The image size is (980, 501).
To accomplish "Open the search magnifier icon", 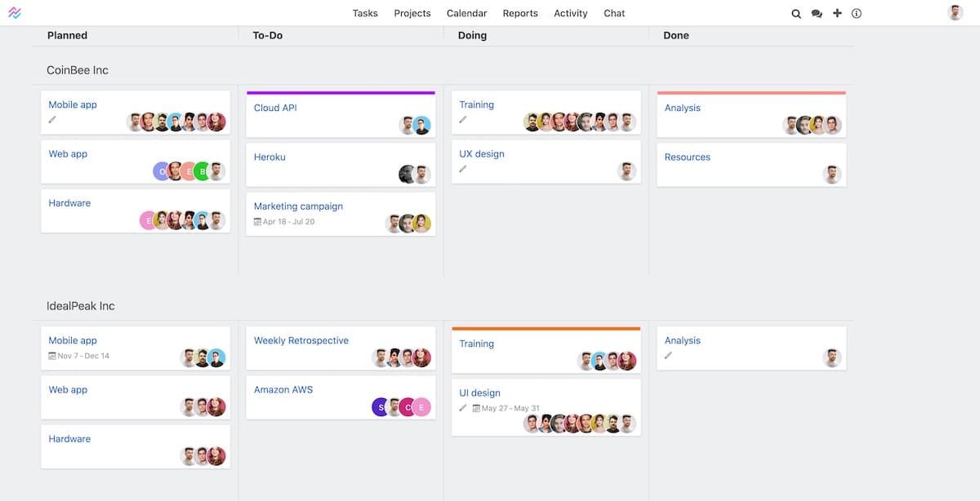I will (796, 14).
